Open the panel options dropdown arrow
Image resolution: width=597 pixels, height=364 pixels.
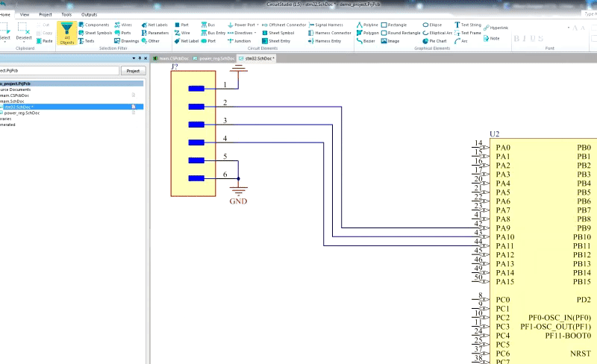click(132, 57)
